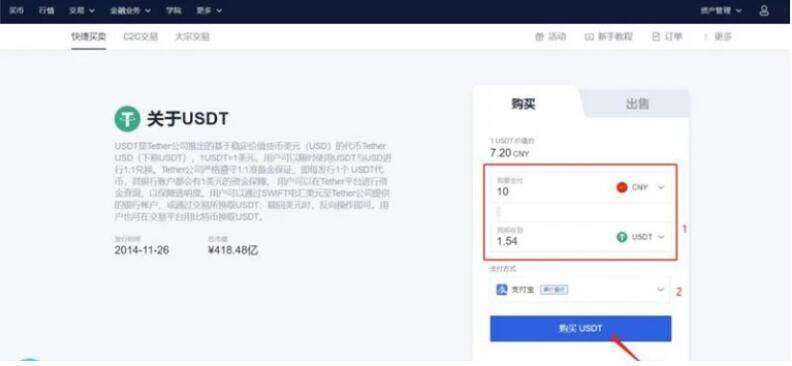Switch to the 出售 sell tab
Image resolution: width=792 pixels, height=366 pixels.
(x=637, y=104)
